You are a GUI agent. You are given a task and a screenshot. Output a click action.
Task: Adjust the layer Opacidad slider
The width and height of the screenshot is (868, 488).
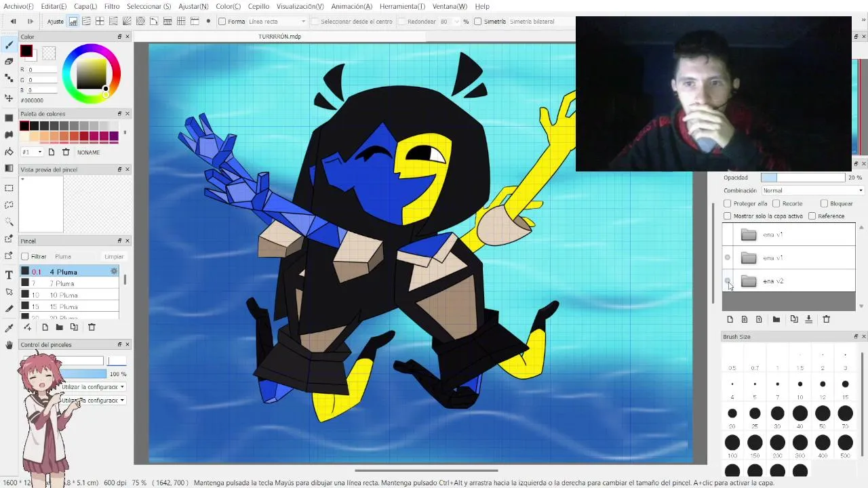(803, 178)
